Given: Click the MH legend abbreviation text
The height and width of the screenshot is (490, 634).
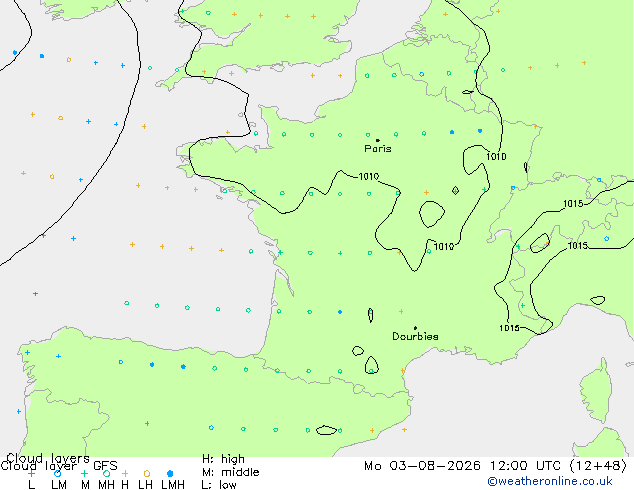Looking at the screenshot, I should (x=106, y=485).
